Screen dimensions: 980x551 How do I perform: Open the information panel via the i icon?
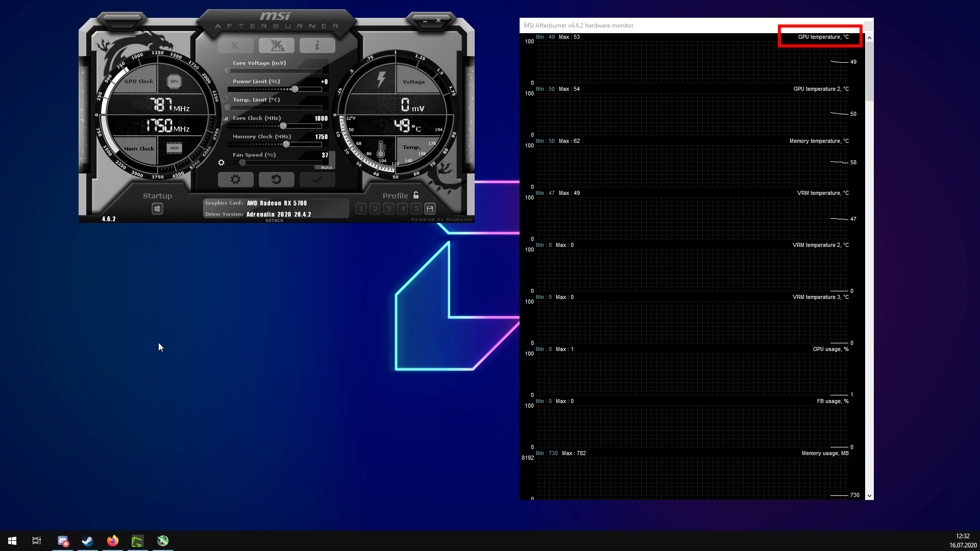pos(317,45)
